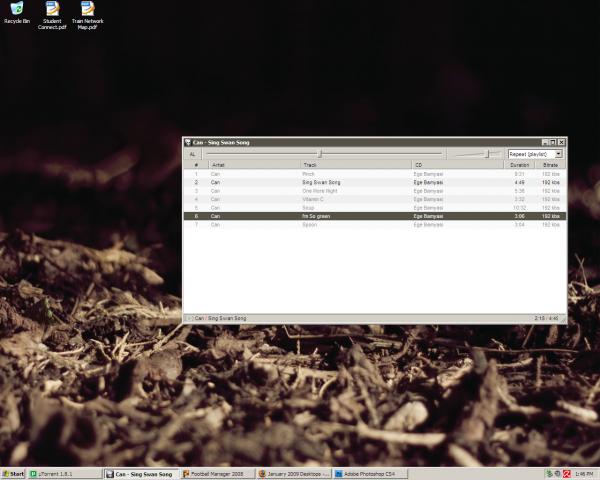
Task: Switch to Football Manager 2008 in the taskbar
Action: (x=216, y=473)
